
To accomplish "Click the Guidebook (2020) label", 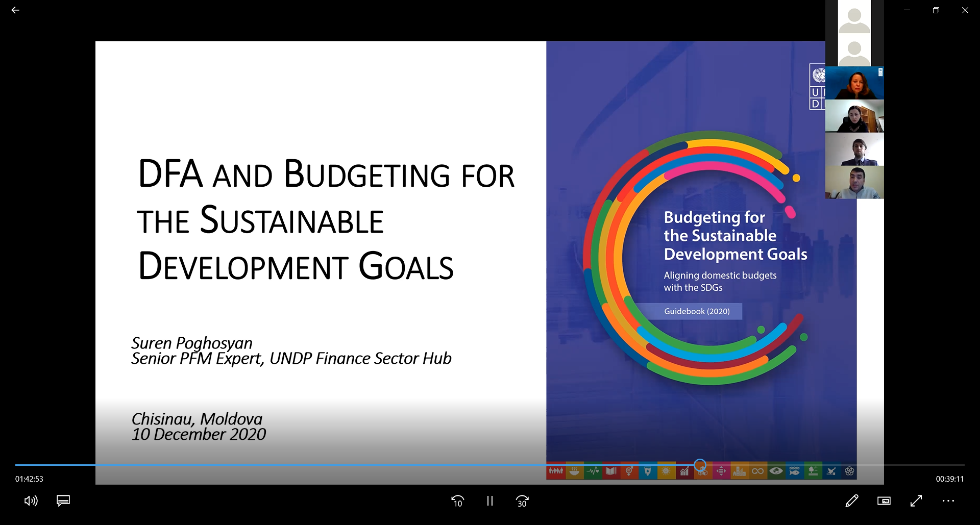I will pos(697,311).
